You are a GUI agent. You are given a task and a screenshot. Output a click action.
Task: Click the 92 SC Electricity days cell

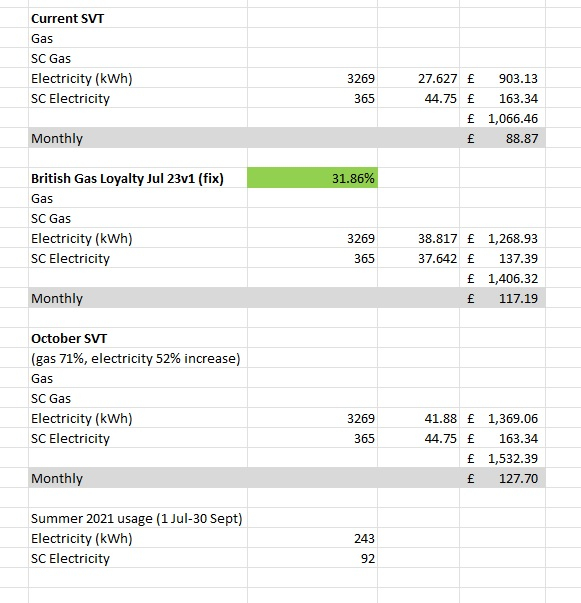point(312,558)
